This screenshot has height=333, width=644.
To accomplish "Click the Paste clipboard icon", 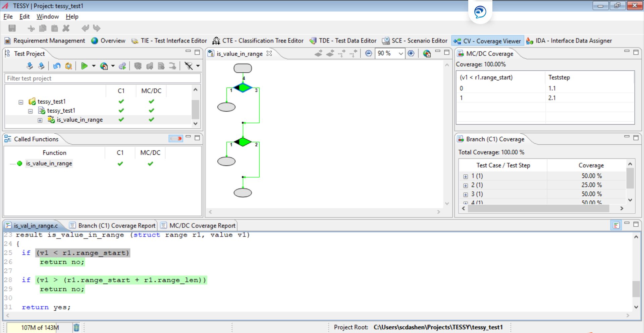I will (54, 28).
